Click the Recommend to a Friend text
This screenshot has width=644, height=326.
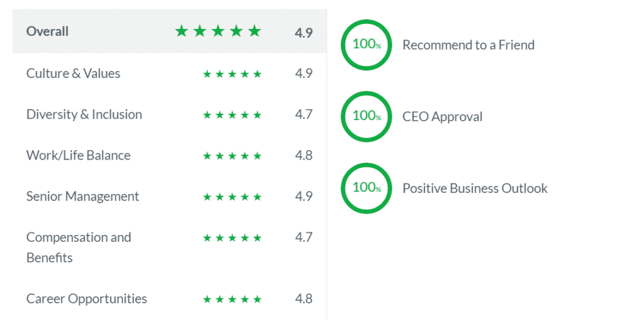(469, 45)
